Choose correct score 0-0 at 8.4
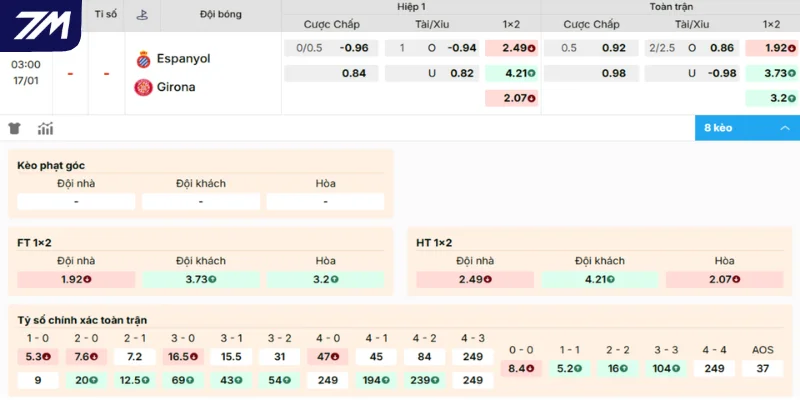 tap(519, 369)
